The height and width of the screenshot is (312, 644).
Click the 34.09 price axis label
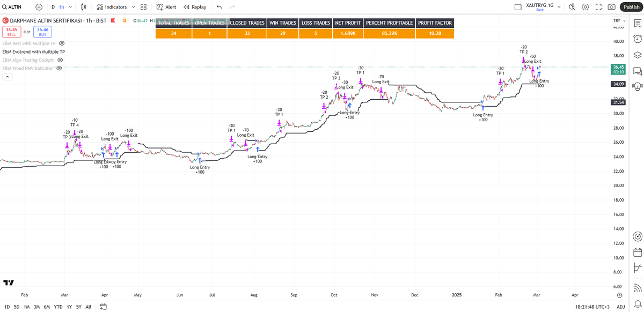pos(618,84)
